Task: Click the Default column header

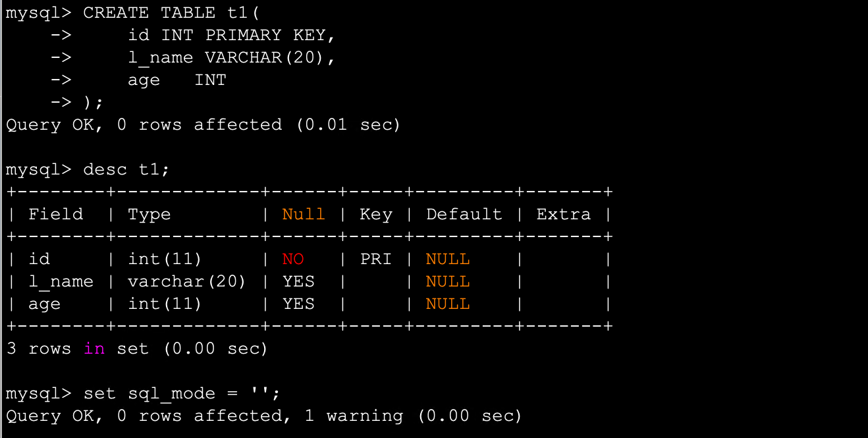Action: (x=464, y=214)
